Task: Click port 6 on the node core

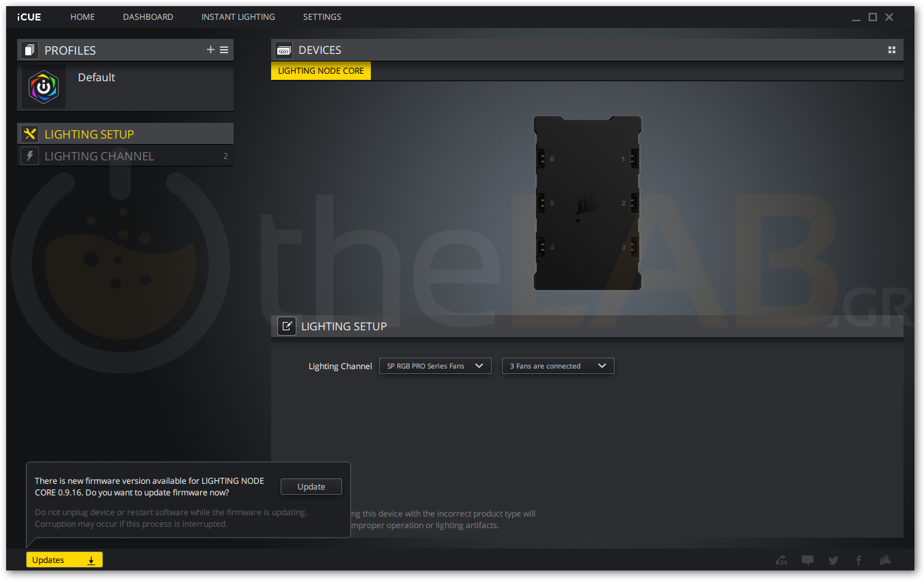Action: [542, 159]
